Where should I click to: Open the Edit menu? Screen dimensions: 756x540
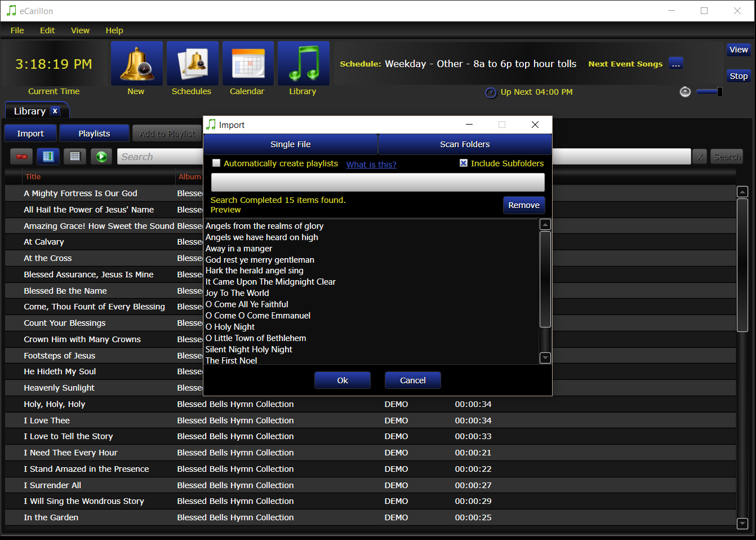pos(47,30)
